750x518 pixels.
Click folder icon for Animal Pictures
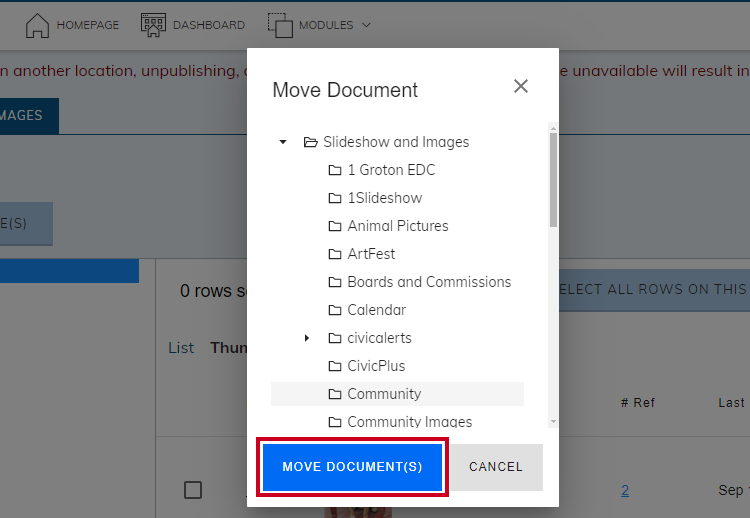(x=335, y=226)
